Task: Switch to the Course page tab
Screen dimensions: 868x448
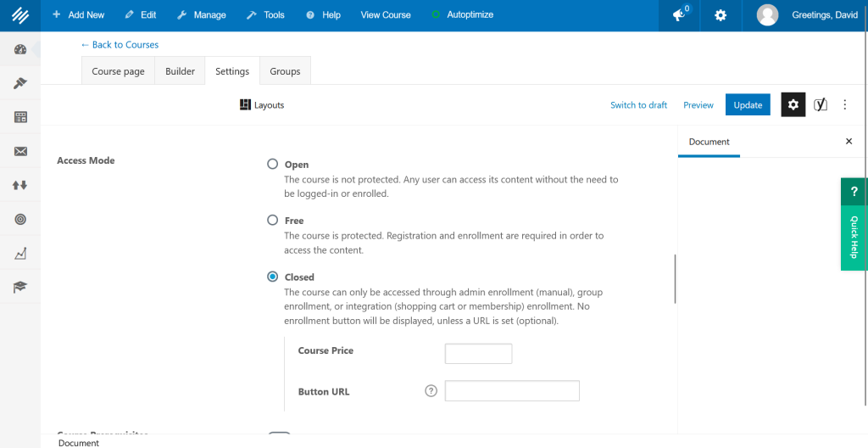Action: (x=119, y=70)
